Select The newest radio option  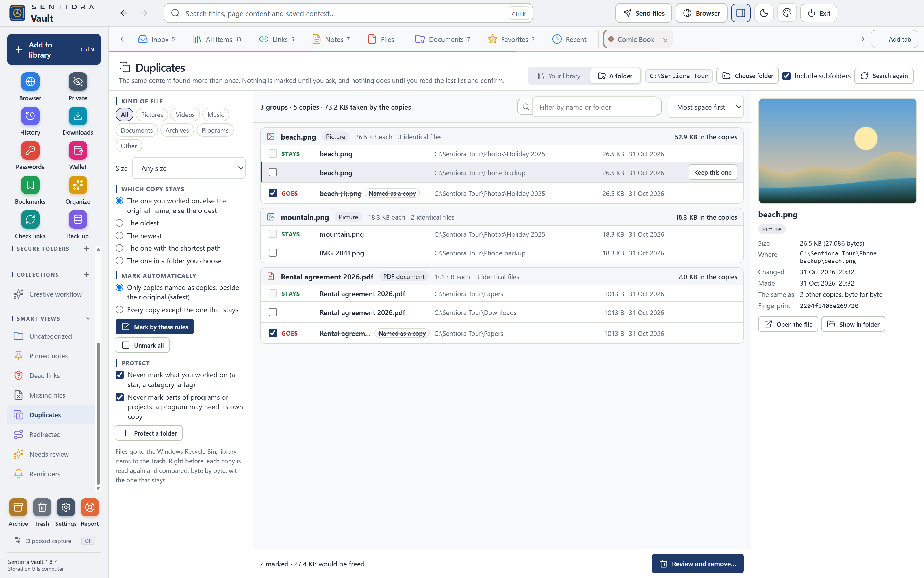(119, 236)
